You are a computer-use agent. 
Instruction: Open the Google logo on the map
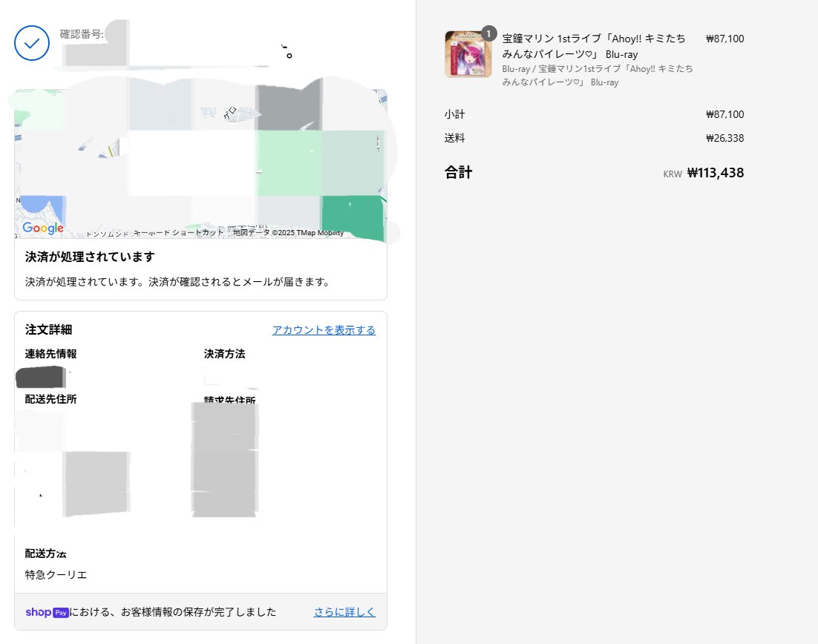(43, 228)
